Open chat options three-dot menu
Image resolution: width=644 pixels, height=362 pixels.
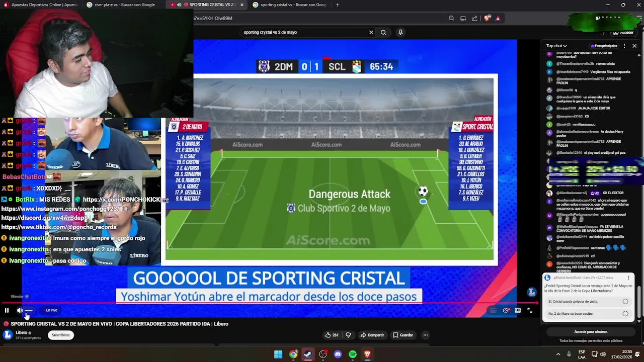tap(624, 46)
